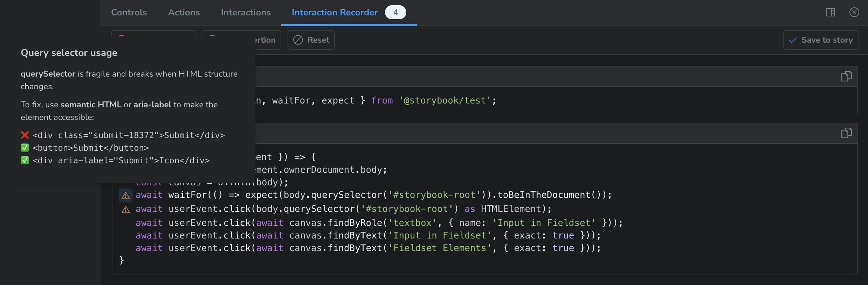Open the Controls tab
868x285 pixels.
(x=129, y=13)
